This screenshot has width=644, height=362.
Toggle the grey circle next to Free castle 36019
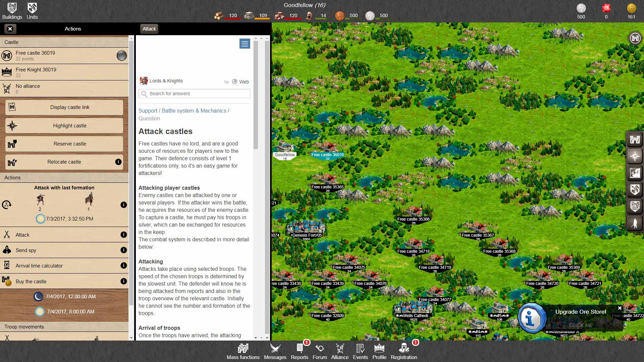(x=121, y=56)
